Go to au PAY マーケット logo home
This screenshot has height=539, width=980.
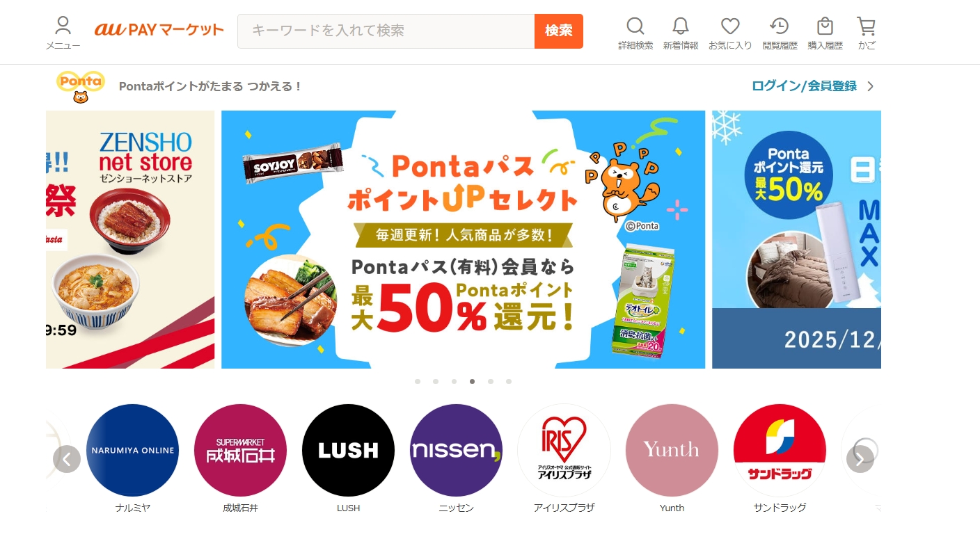(x=159, y=30)
